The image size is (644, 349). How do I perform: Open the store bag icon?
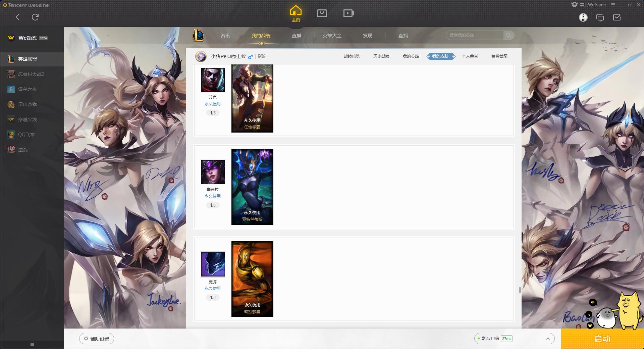322,13
